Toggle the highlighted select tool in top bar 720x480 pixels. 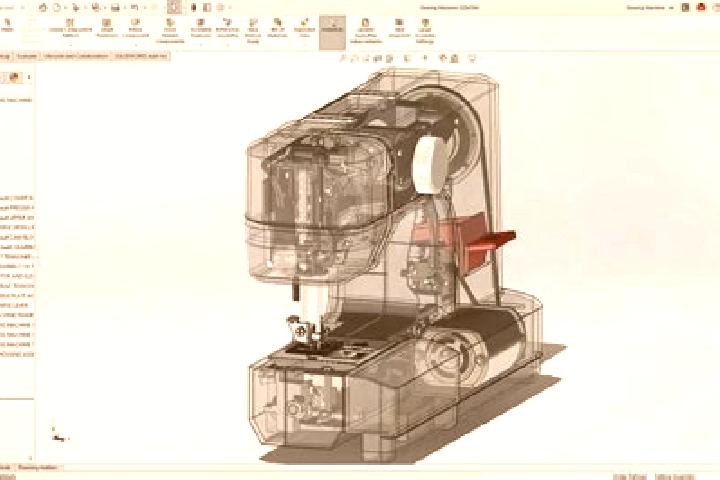(174, 7)
